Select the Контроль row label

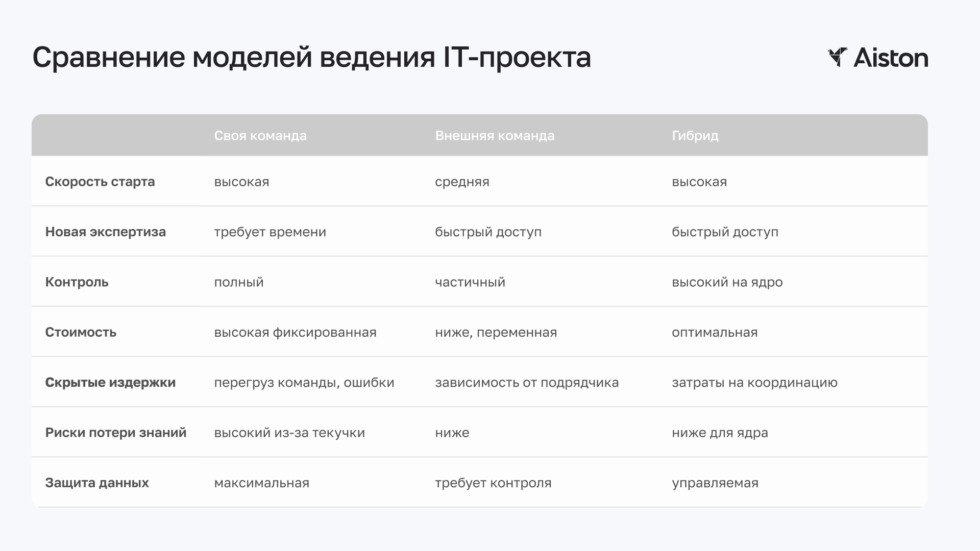[77, 282]
